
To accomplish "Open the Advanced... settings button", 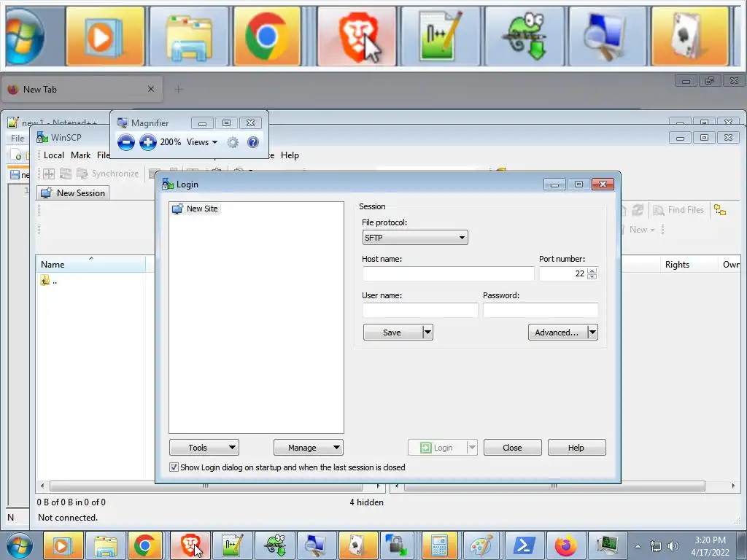I will (x=557, y=332).
